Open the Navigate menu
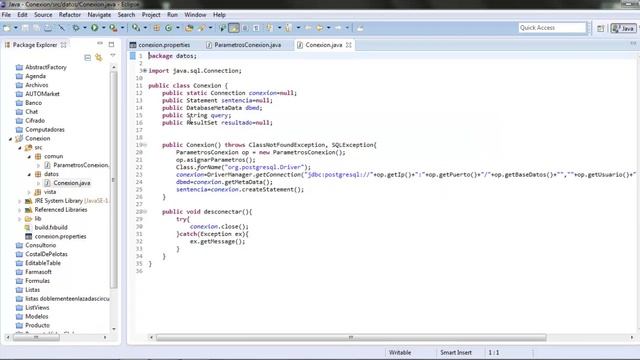 coord(99,15)
